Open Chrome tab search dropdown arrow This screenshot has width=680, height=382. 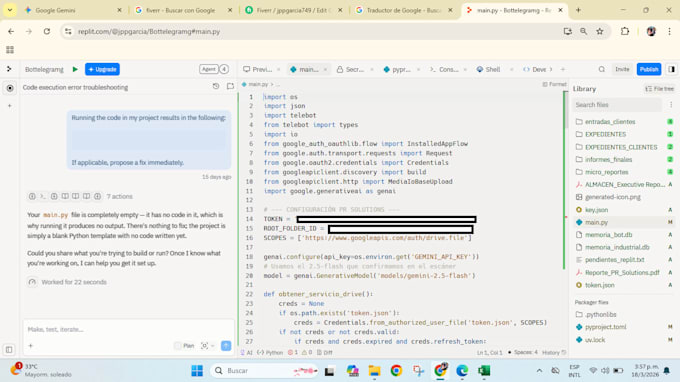(10, 10)
